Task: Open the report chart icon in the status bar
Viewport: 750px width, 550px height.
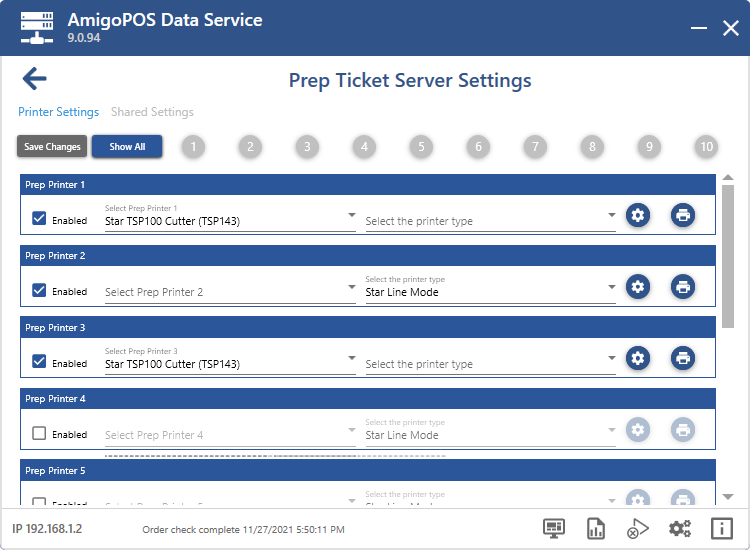Action: coord(596,528)
